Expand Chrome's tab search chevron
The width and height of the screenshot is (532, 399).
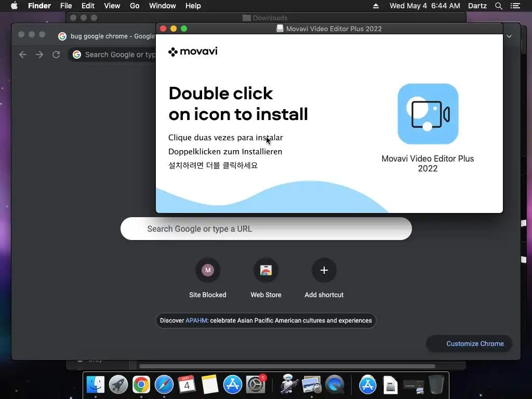(x=509, y=36)
